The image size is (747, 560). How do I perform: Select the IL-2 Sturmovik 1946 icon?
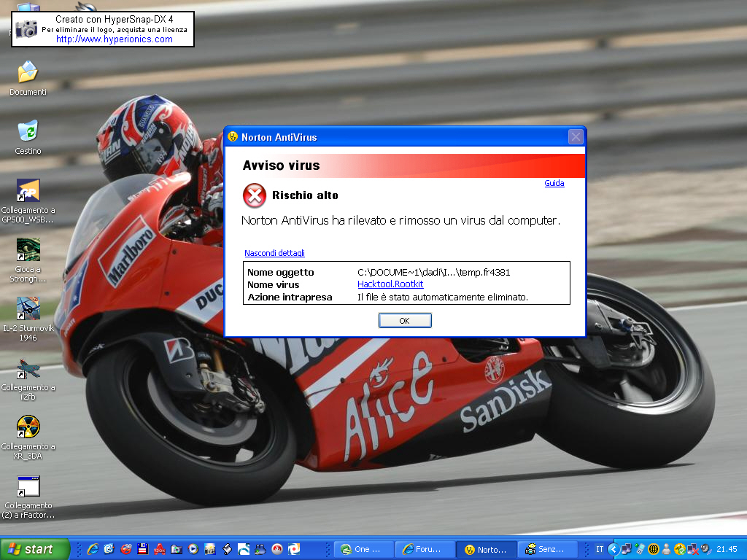tap(28, 309)
